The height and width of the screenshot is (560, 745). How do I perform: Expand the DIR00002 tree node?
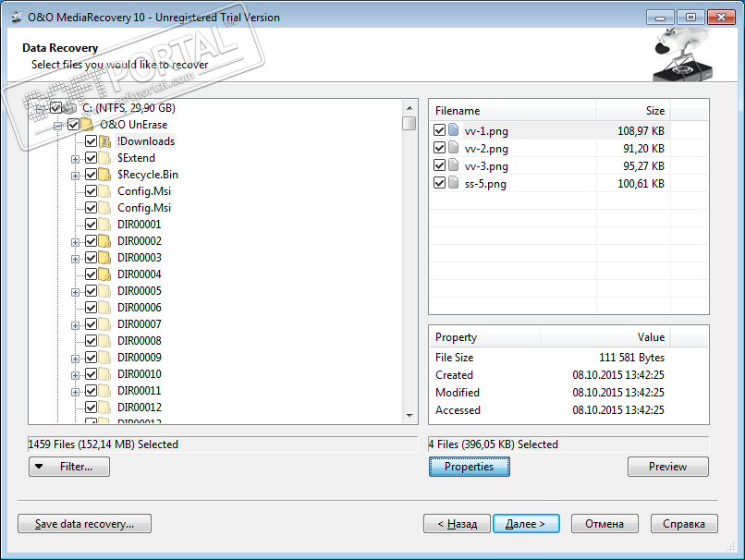(x=75, y=242)
